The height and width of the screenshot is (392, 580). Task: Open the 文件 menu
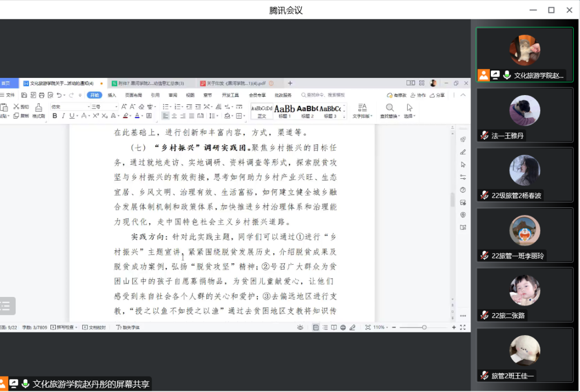coord(8,95)
